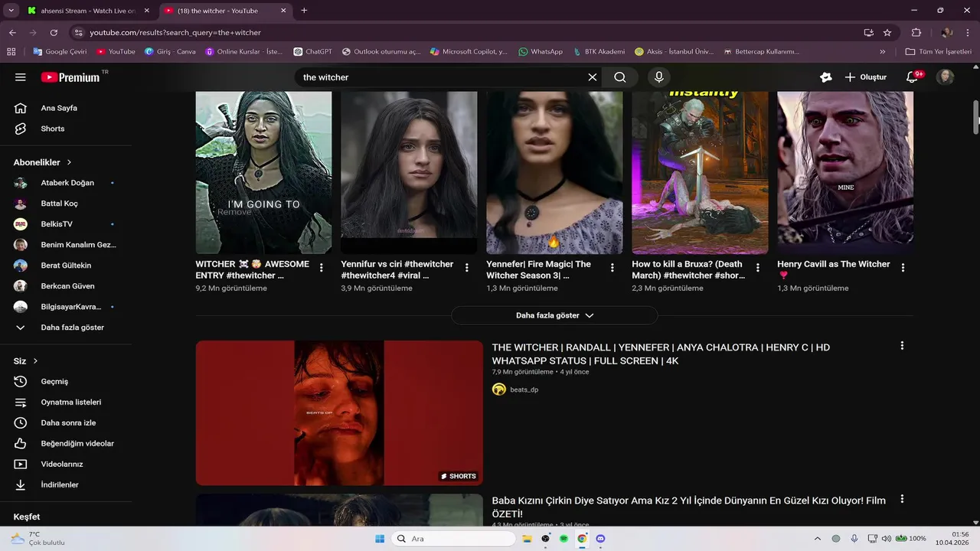The height and width of the screenshot is (551, 980).
Task: Click the magnifier search button
Action: [x=620, y=77]
